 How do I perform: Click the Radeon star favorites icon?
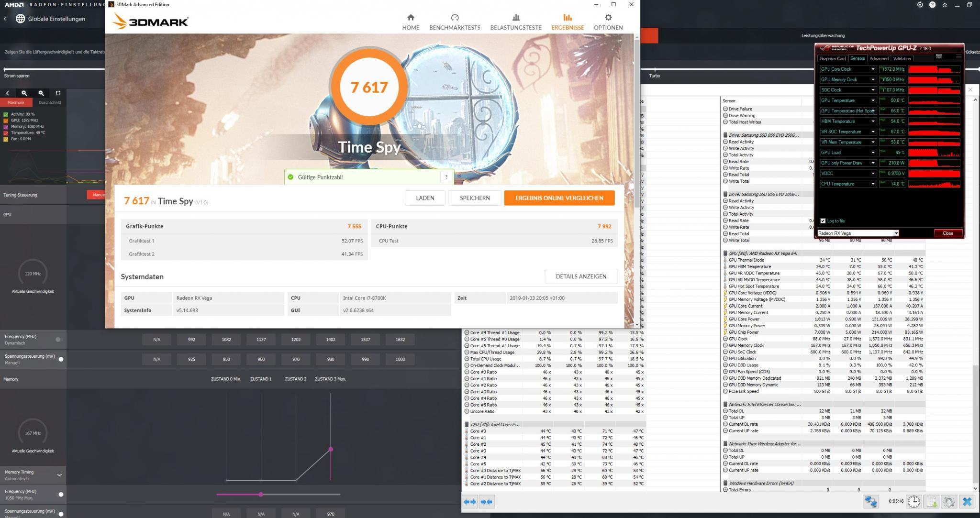(945, 5)
